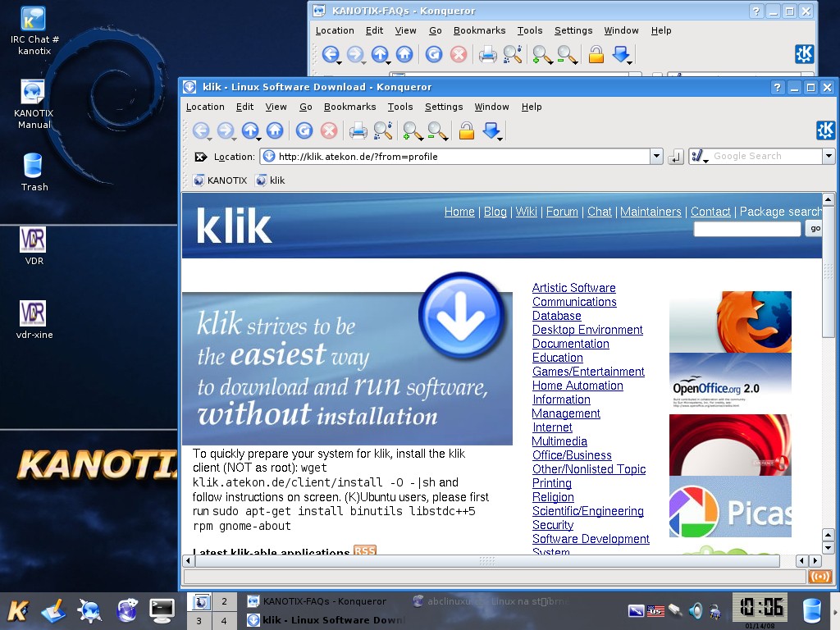Open the Location history dropdown in the klik window

[657, 157]
